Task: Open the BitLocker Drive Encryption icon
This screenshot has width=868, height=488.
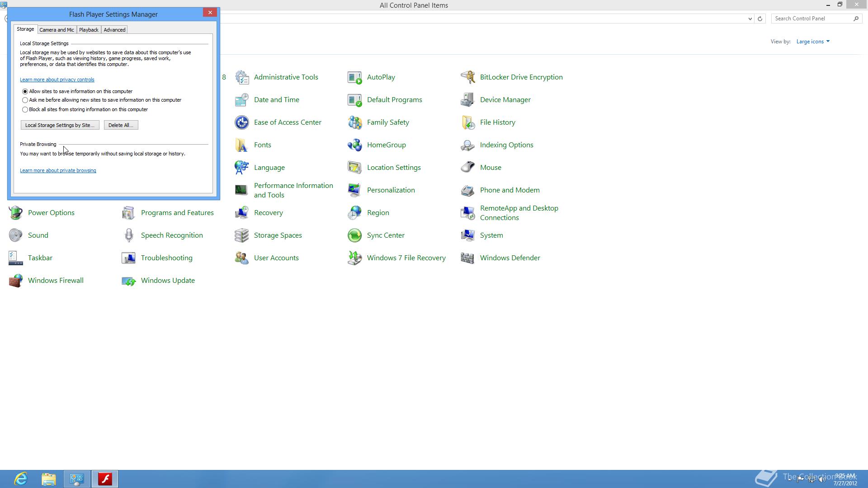Action: click(x=467, y=77)
